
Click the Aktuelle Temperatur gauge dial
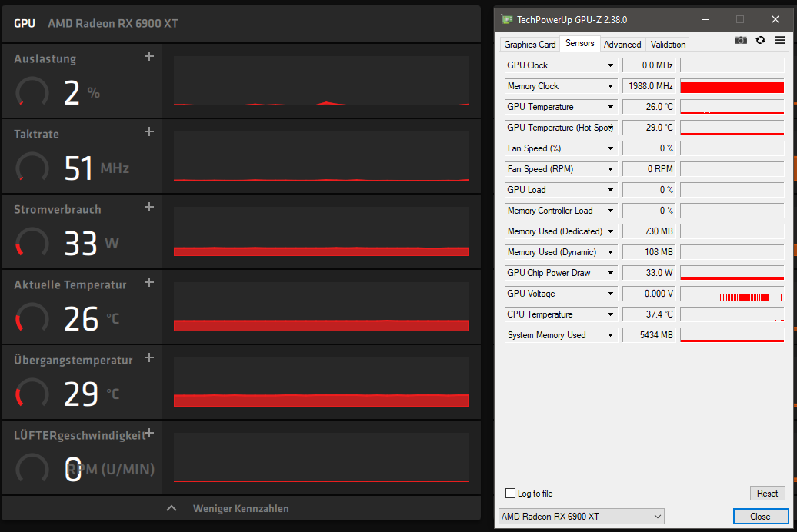point(32,318)
